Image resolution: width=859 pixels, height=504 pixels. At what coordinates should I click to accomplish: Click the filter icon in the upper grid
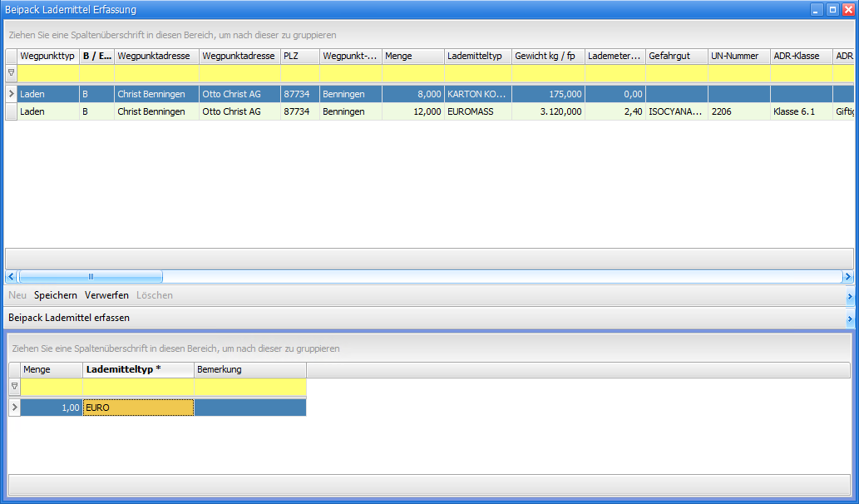pos(11,73)
